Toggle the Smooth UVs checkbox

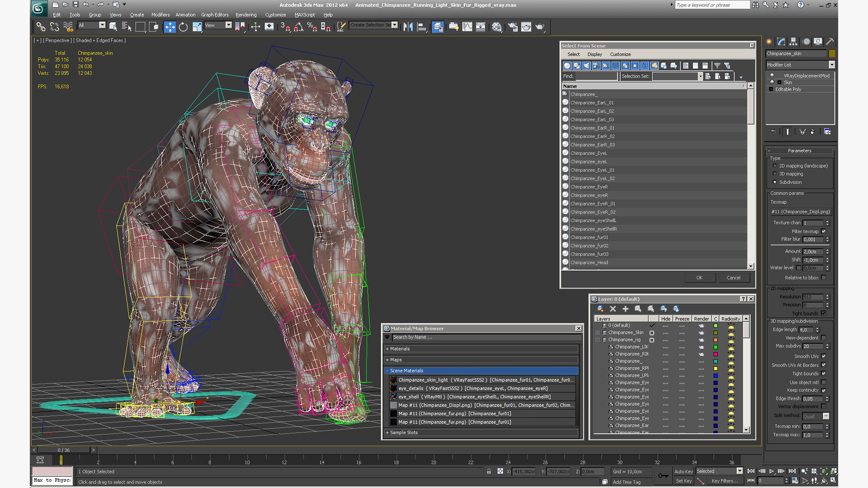pos(823,356)
